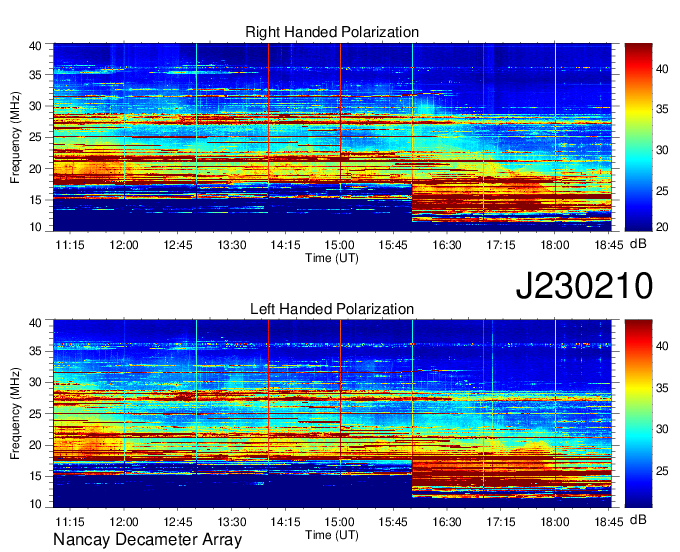Viewport: 680px width, 552px height.
Task: Click 'dB' unit beside Right Handed colorbar
Action: click(x=638, y=244)
